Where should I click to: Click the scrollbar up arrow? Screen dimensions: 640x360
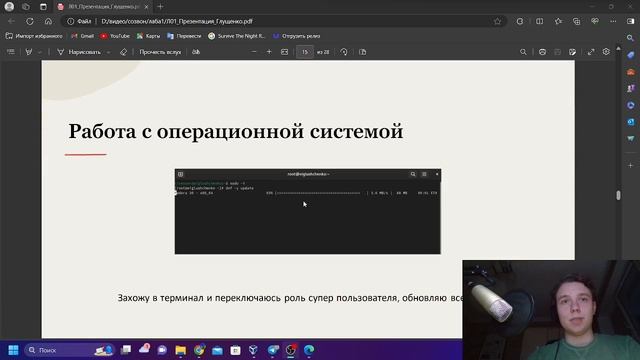(x=618, y=48)
